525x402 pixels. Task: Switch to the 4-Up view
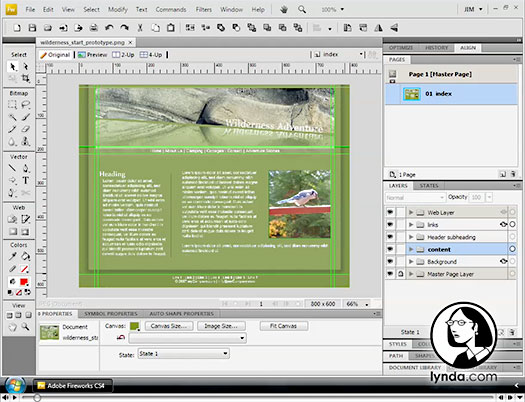pos(151,55)
